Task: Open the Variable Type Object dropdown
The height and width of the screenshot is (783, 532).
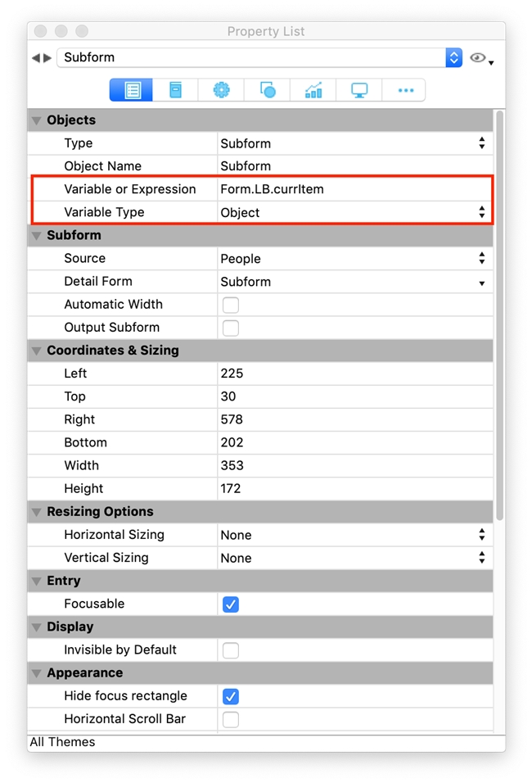Action: [481, 212]
